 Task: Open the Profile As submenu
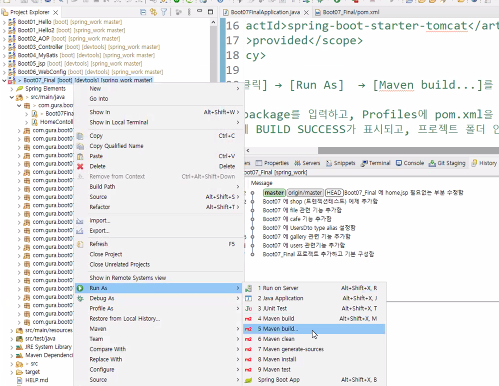[x=158, y=309]
